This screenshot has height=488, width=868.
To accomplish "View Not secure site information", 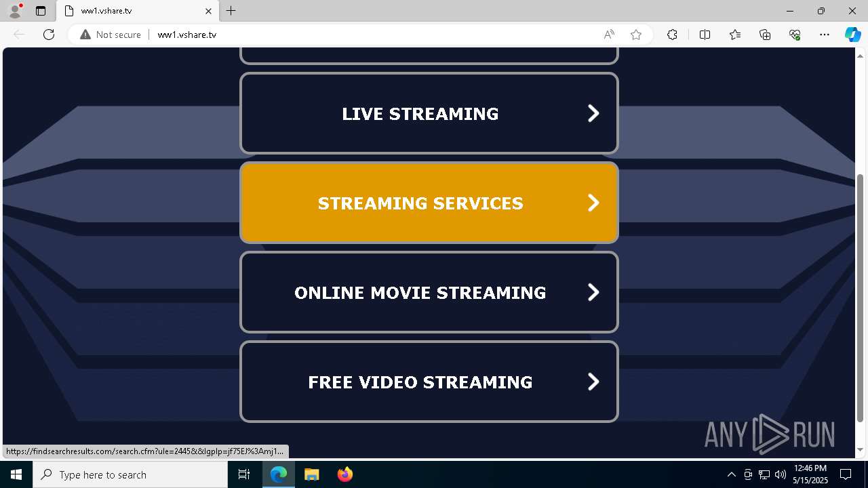I will 111,35.
